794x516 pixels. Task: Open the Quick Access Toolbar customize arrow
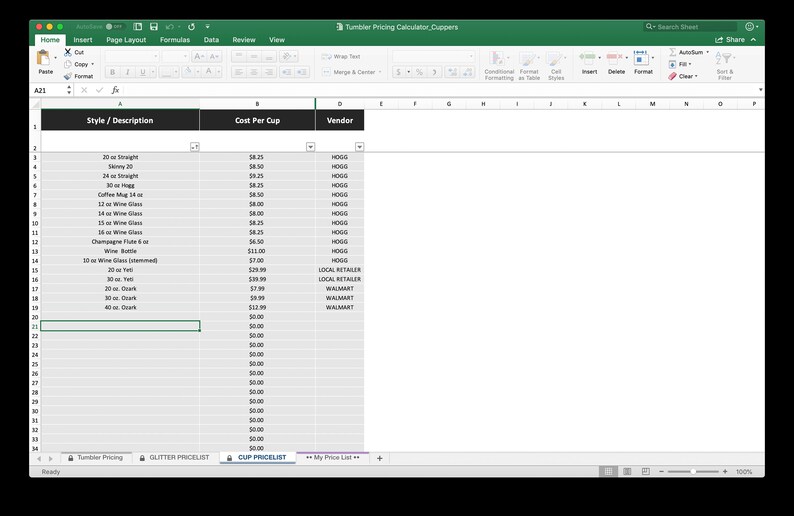click(x=208, y=27)
